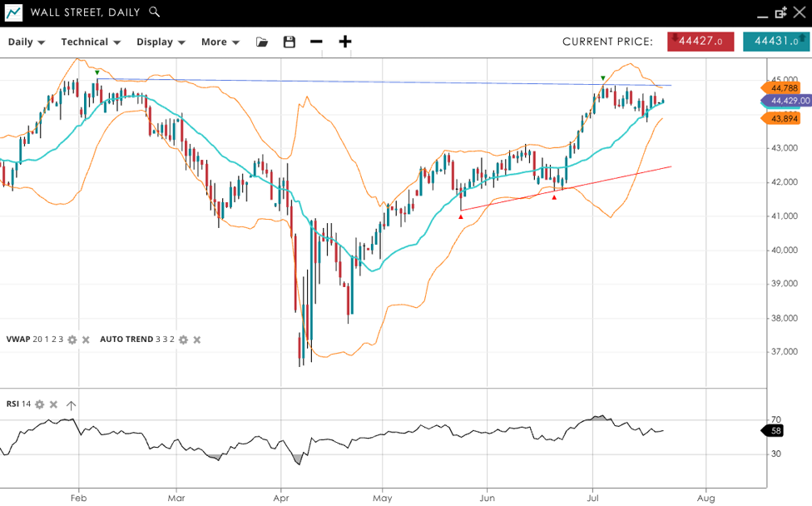This screenshot has width=812, height=506.
Task: Click the save floppy disk icon
Action: 290,42
